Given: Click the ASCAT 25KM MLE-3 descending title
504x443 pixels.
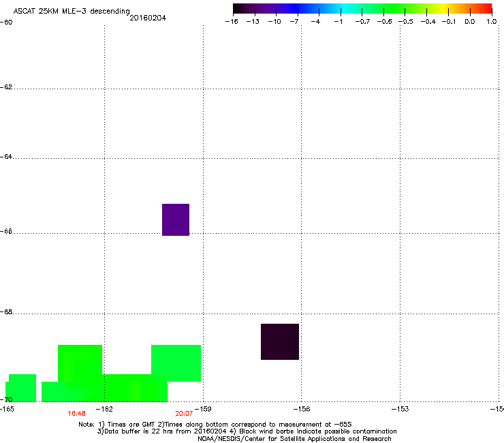Looking at the screenshot, I should coord(72,12).
